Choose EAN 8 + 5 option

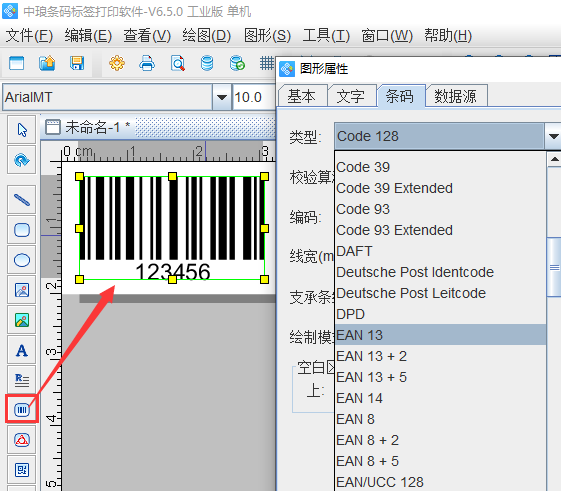tap(441, 461)
